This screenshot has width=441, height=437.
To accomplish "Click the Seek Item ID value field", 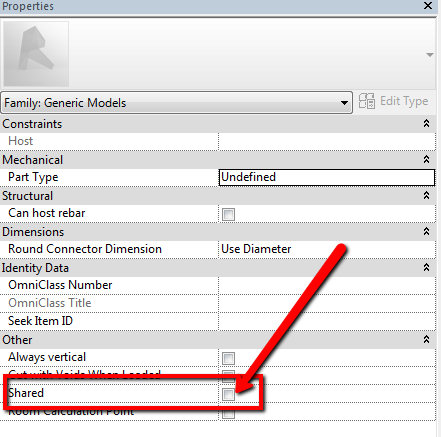I will pos(327,321).
